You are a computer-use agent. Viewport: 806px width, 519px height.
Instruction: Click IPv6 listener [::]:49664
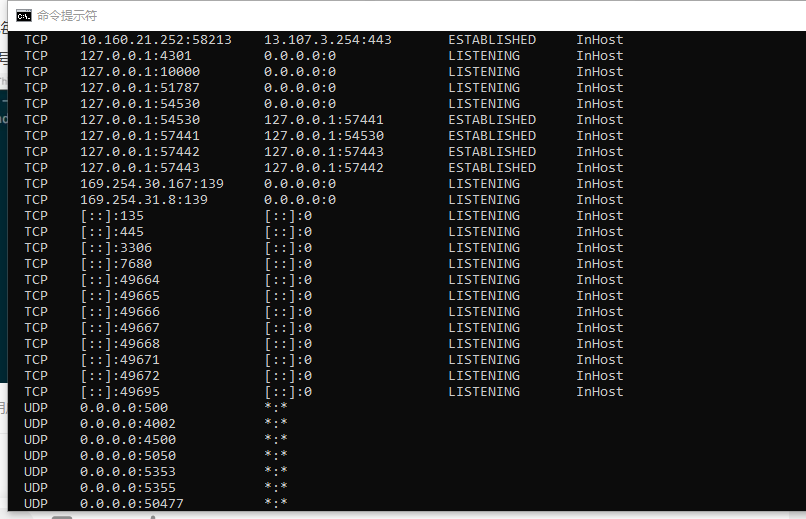(120, 280)
